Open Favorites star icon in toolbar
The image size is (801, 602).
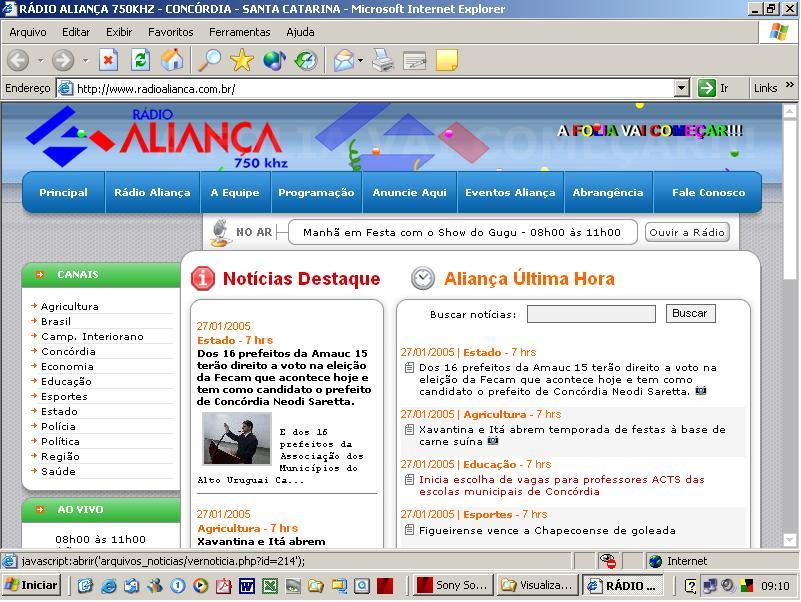click(x=242, y=61)
